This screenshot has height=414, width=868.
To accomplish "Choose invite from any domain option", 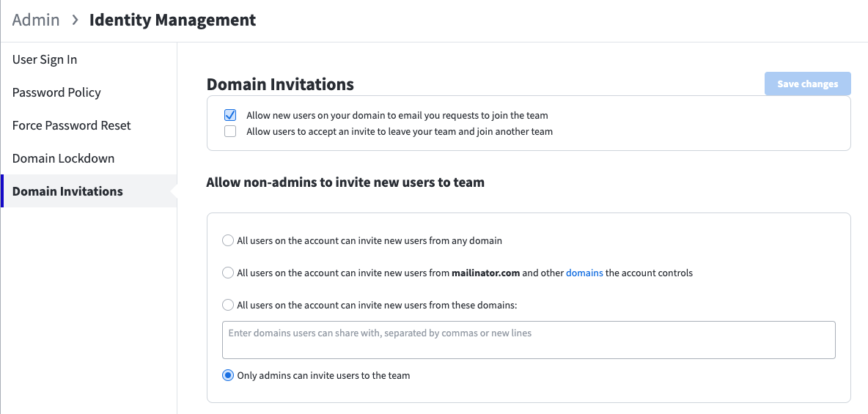I will [227, 241].
